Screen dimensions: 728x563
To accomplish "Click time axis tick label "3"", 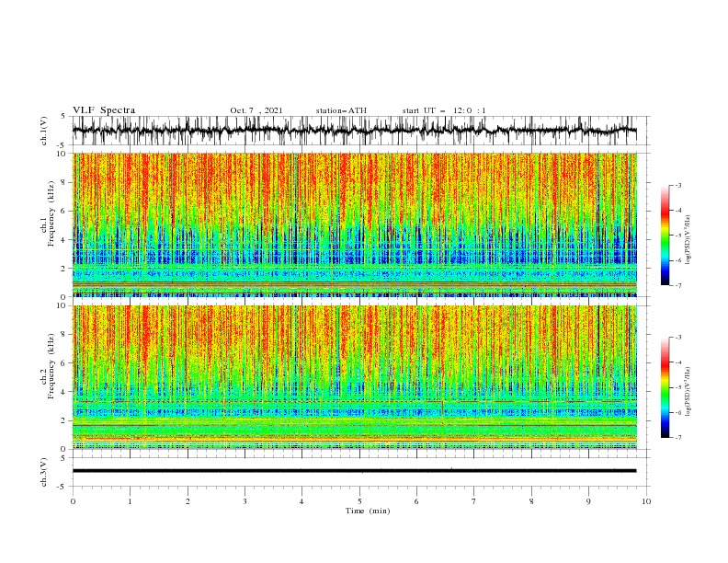I will (x=245, y=501).
